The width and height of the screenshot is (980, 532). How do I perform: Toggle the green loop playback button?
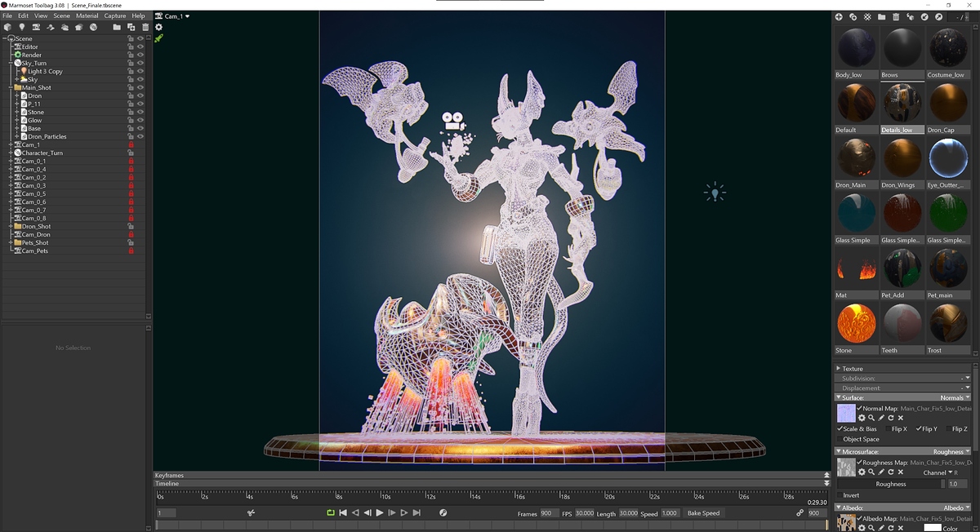[x=331, y=513]
